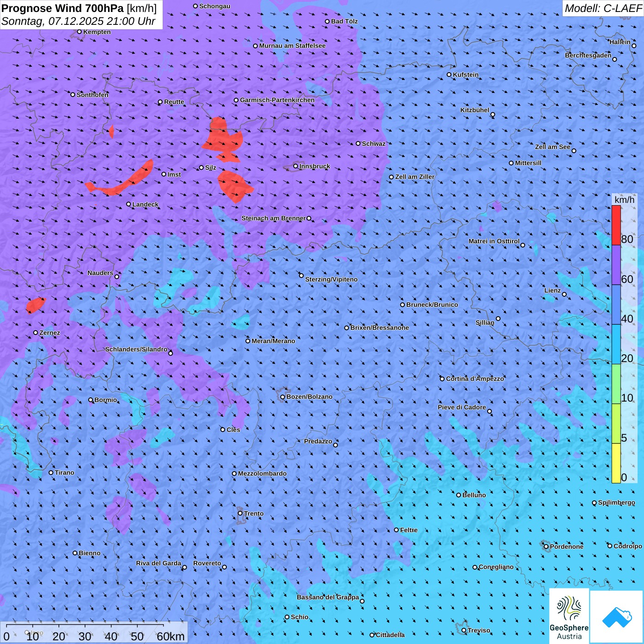This screenshot has height=644, width=644.
Task: Click the Zell am See label
Action: (x=552, y=147)
